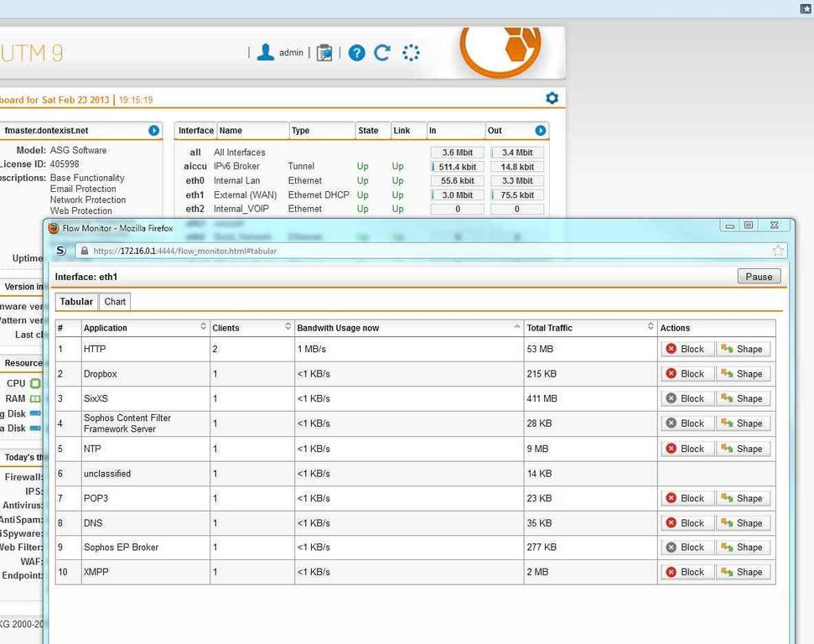Sort by Clients column arrow

click(x=288, y=326)
